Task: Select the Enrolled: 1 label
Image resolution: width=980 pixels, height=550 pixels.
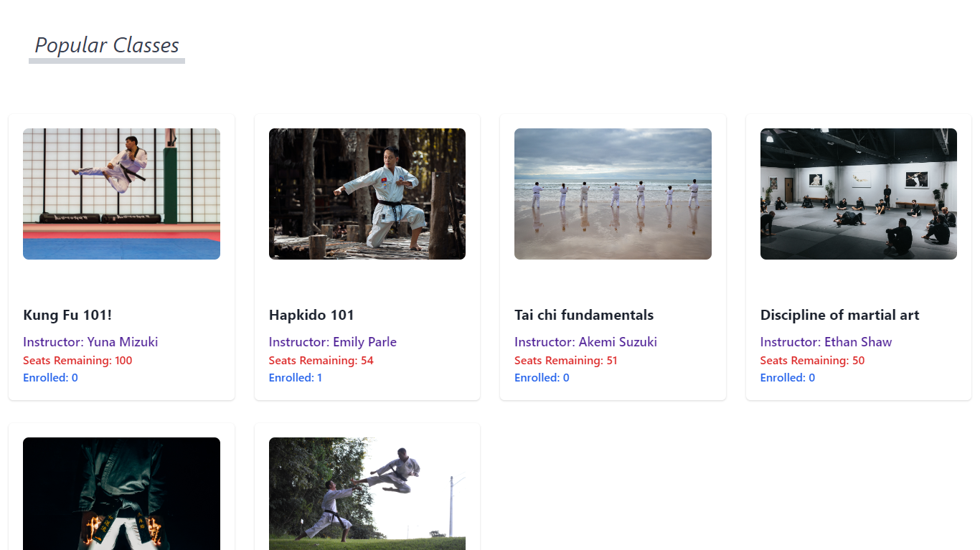Action: pyautogui.click(x=296, y=378)
